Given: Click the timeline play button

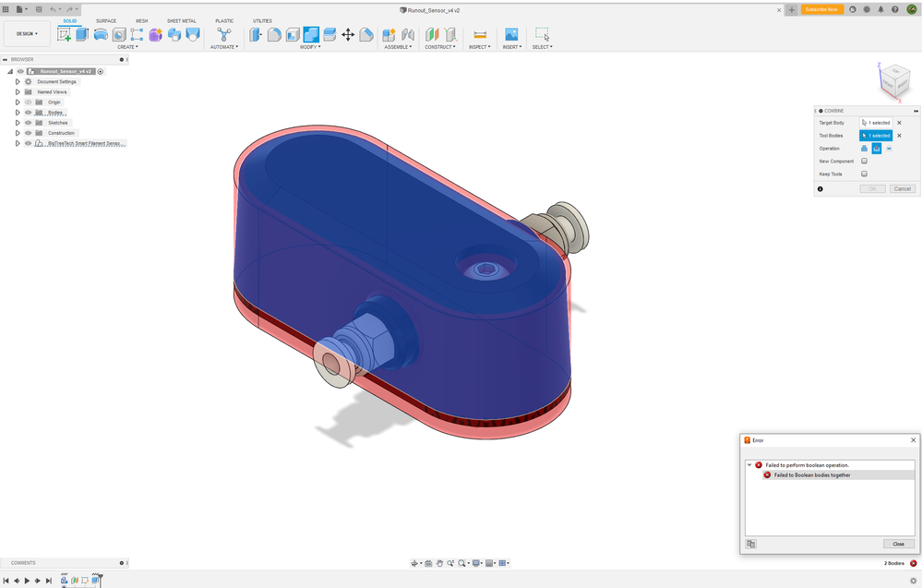Looking at the screenshot, I should click(27, 581).
